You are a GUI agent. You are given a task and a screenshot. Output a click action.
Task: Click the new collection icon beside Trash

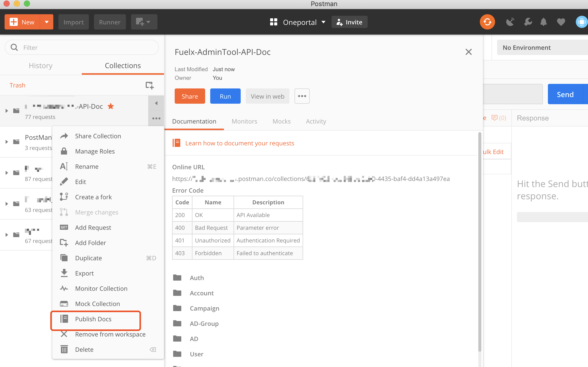click(x=150, y=85)
